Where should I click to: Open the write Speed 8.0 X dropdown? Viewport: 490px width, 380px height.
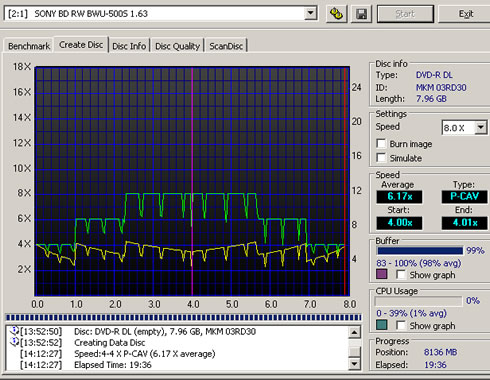coord(481,127)
